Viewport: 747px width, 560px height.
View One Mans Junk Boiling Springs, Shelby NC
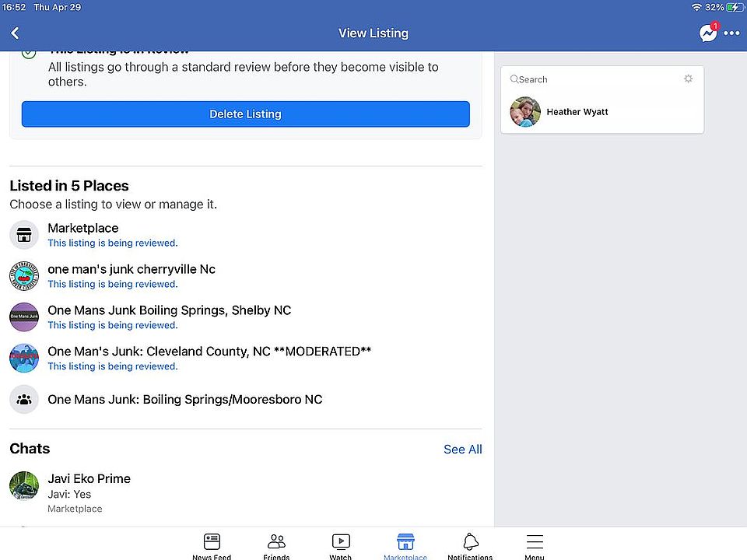coord(169,310)
